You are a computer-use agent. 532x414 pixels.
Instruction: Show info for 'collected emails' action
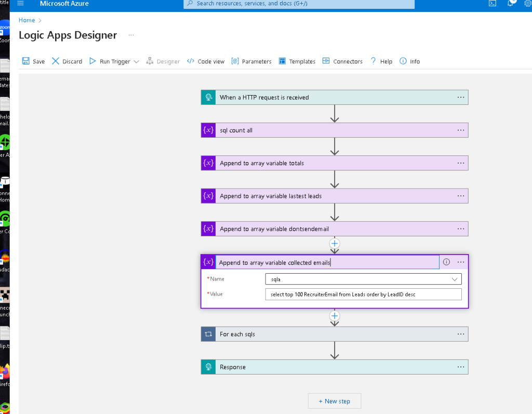446,262
